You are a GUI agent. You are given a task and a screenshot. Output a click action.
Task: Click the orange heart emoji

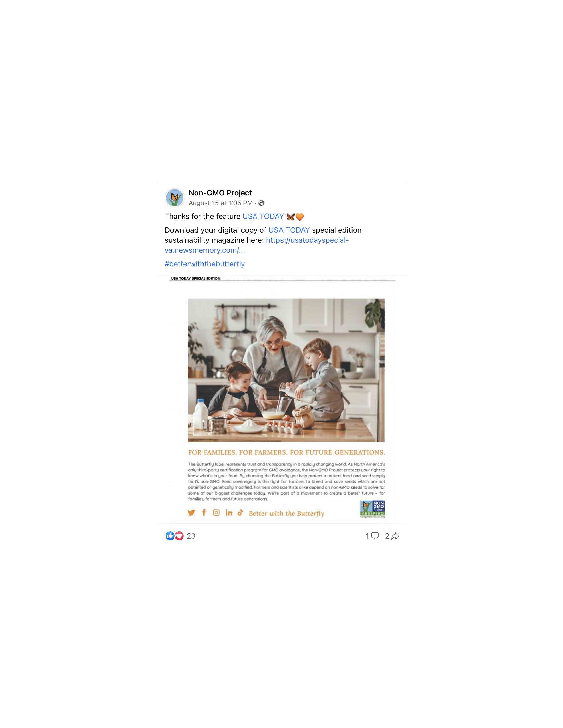300,217
